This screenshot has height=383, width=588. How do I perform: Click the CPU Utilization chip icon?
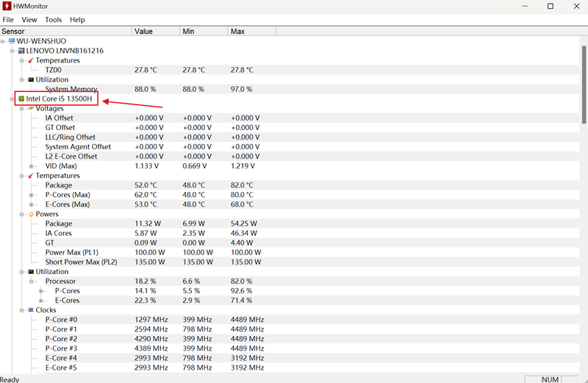[31, 271]
